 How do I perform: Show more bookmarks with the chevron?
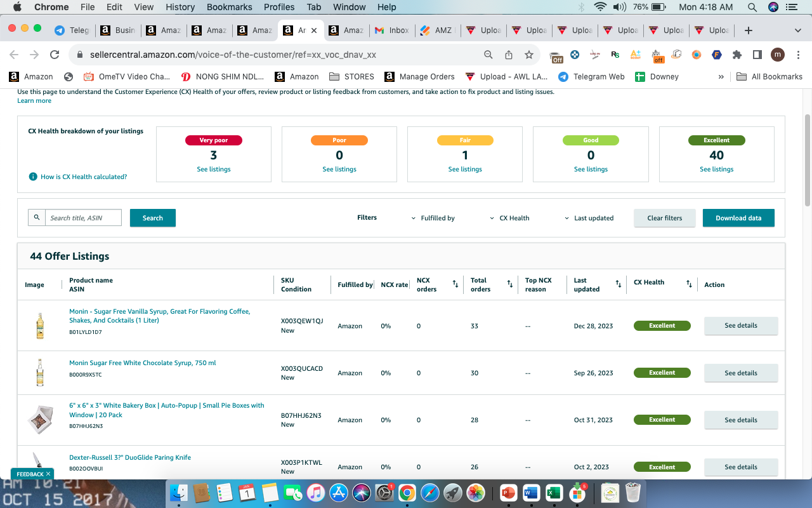721,77
